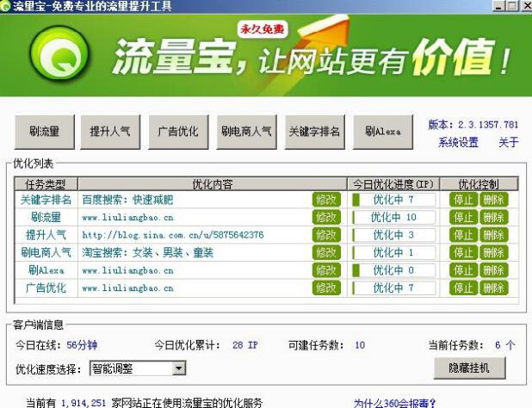Click the 56分钟 online time value
532x408 pixels.
click(x=82, y=345)
